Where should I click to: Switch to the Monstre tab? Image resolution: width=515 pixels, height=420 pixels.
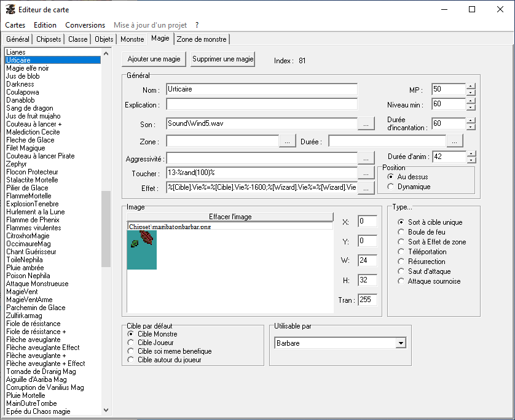132,39
